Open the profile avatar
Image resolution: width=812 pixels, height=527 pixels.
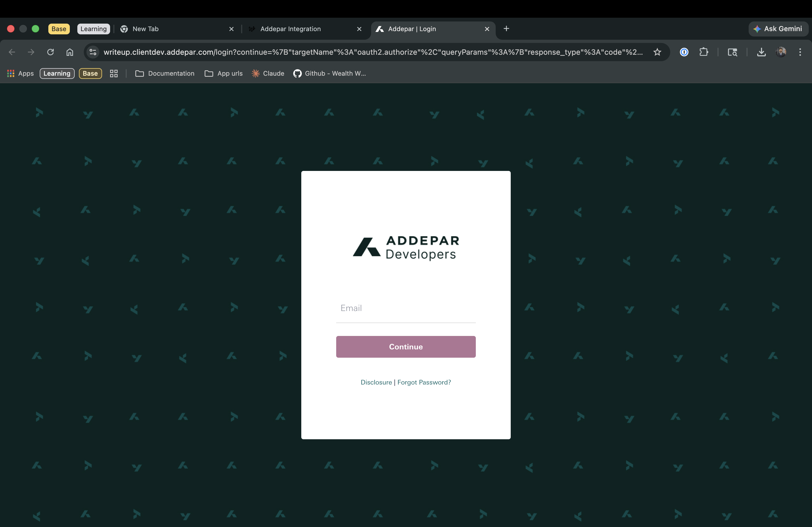coord(781,52)
